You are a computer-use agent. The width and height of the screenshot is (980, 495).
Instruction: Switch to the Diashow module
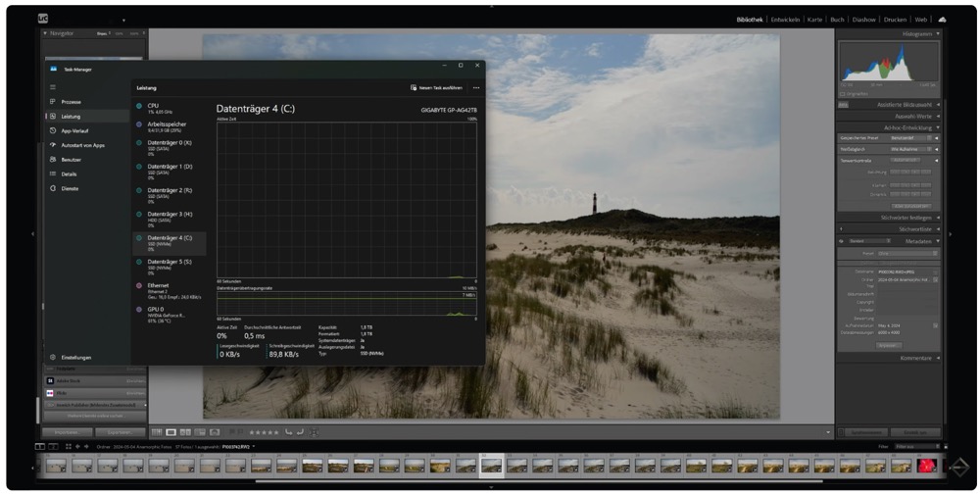pos(863,20)
